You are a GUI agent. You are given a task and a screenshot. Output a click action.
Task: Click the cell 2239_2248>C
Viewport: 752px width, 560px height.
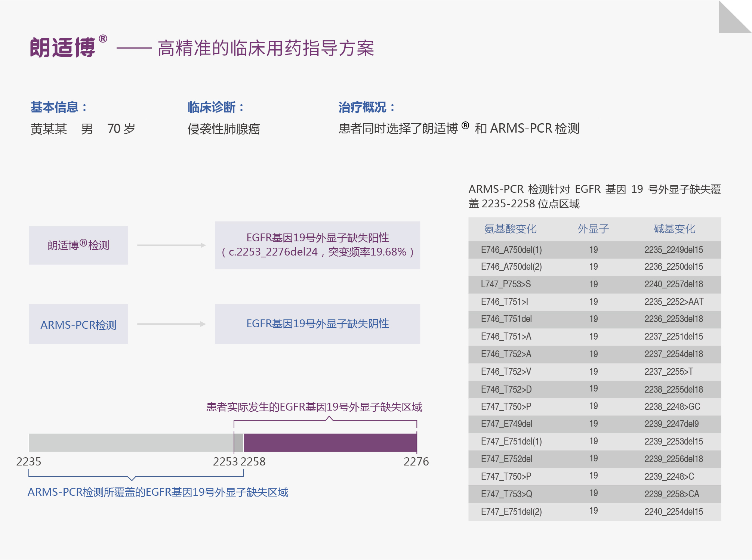(669, 476)
